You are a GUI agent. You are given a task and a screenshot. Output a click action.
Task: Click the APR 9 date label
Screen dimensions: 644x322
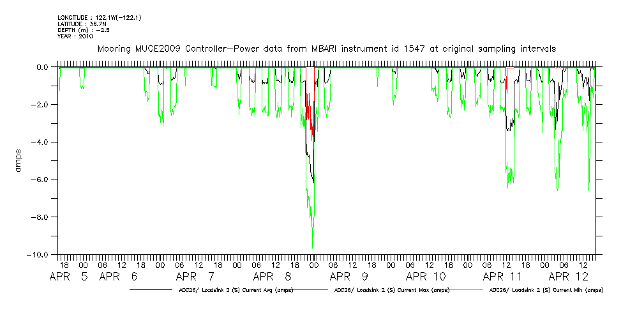[348, 277]
